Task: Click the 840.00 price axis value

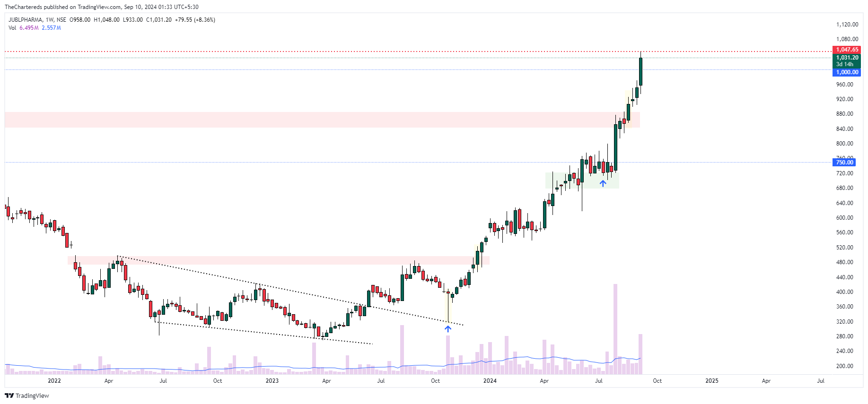Action: 845,129
